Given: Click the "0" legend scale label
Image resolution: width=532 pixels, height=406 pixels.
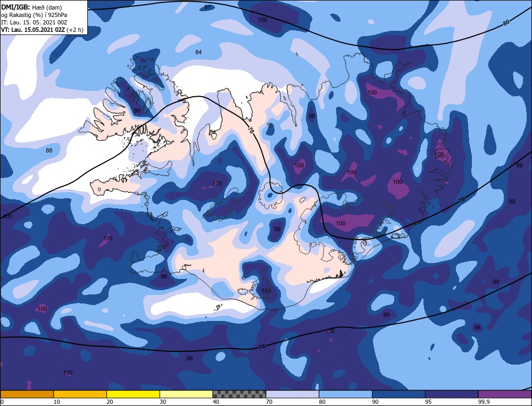Looking at the screenshot, I should [x=2, y=402].
